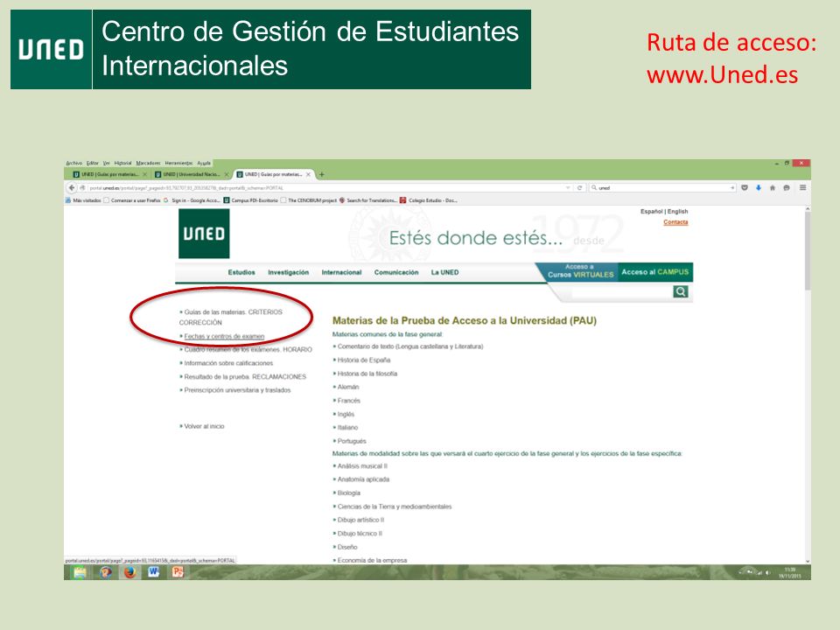Click the green search magnifier button on UNED site
The width and height of the screenshot is (840, 630).
pyautogui.click(x=681, y=291)
